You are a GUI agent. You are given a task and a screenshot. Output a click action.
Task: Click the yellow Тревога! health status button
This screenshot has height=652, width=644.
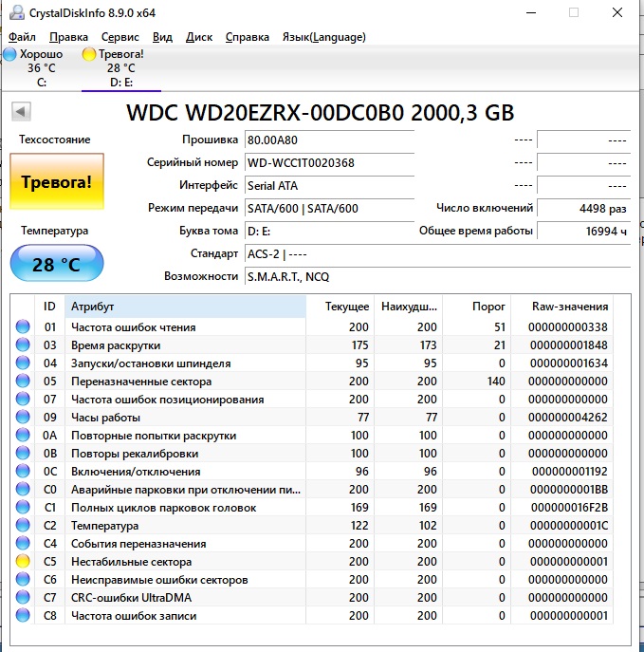[x=57, y=181]
